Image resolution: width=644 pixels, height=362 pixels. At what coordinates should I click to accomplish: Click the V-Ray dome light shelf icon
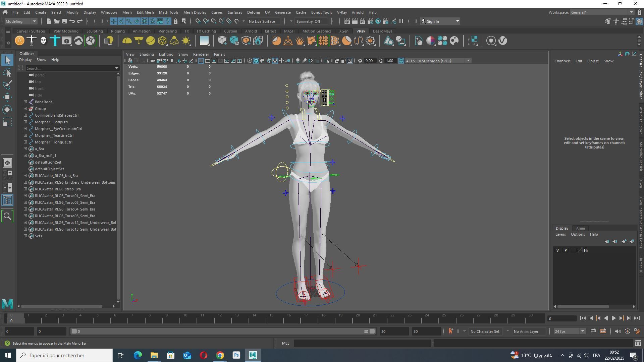pos(127,41)
